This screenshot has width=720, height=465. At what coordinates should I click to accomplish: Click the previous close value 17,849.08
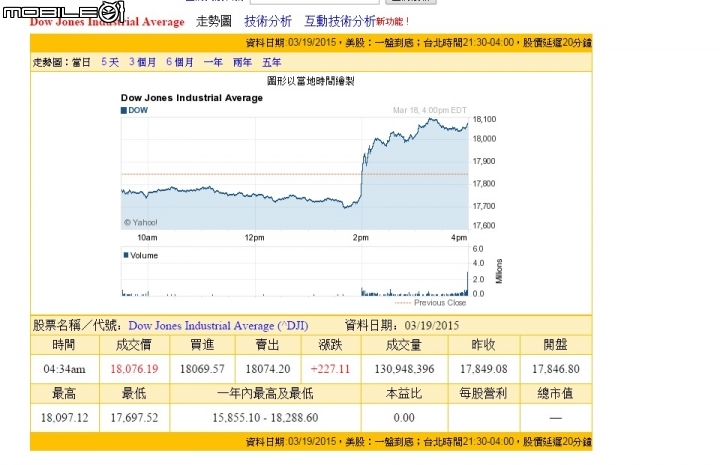click(484, 369)
